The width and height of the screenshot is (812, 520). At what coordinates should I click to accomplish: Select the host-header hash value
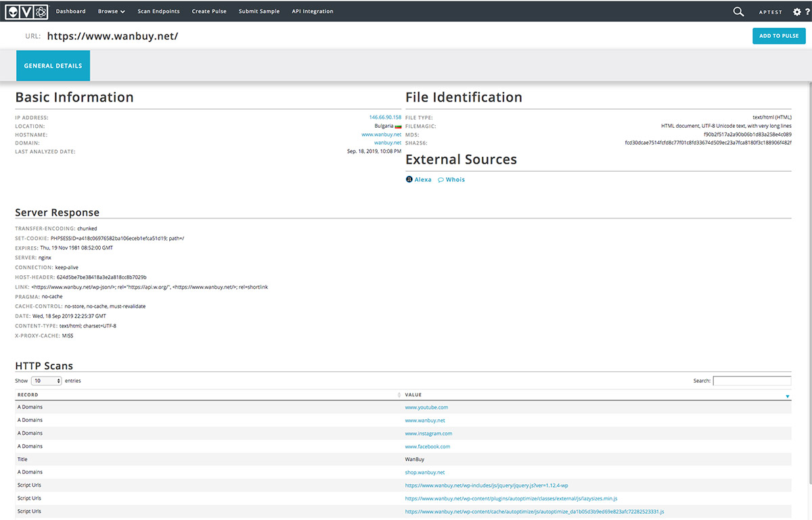point(101,277)
